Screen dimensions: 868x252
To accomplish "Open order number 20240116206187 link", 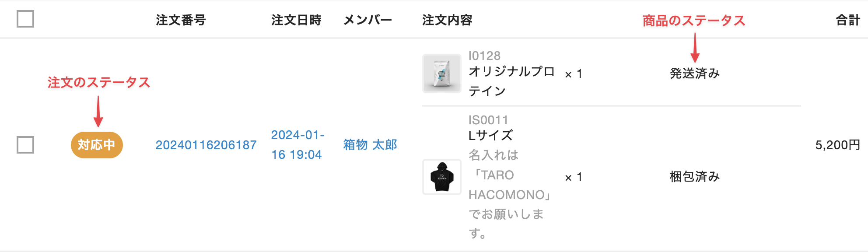I will pyautogui.click(x=206, y=145).
